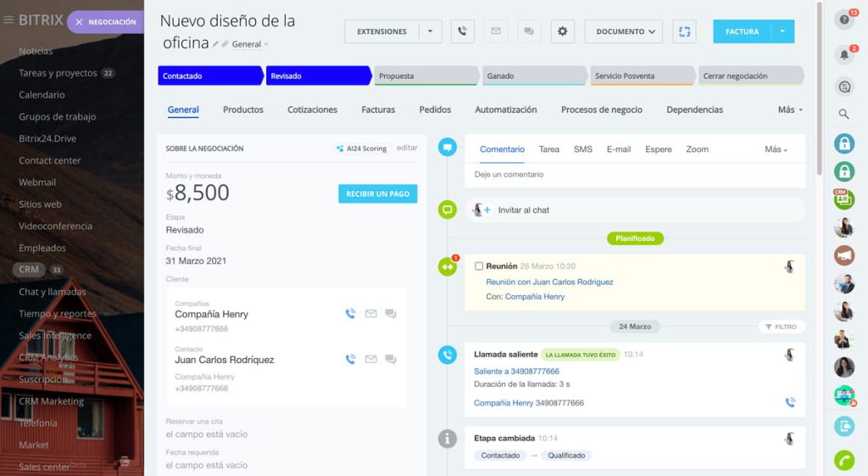Expand the Factura button arrow

[x=782, y=31]
